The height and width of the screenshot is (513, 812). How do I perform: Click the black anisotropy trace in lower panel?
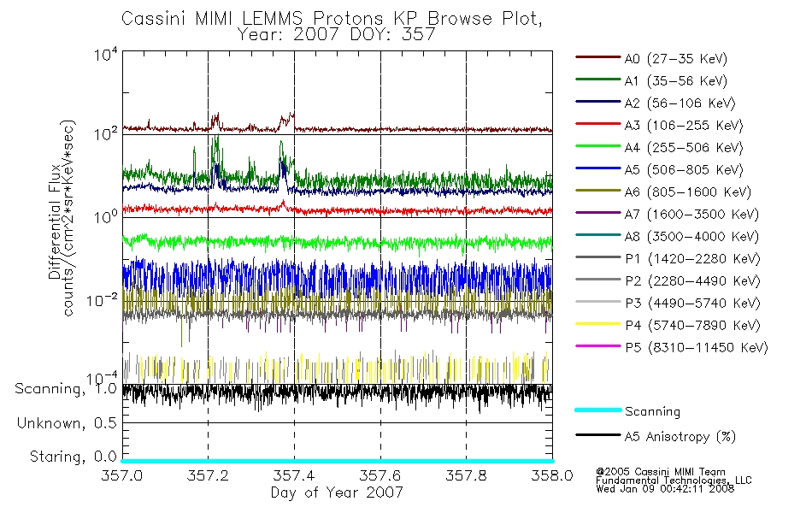(x=337, y=392)
